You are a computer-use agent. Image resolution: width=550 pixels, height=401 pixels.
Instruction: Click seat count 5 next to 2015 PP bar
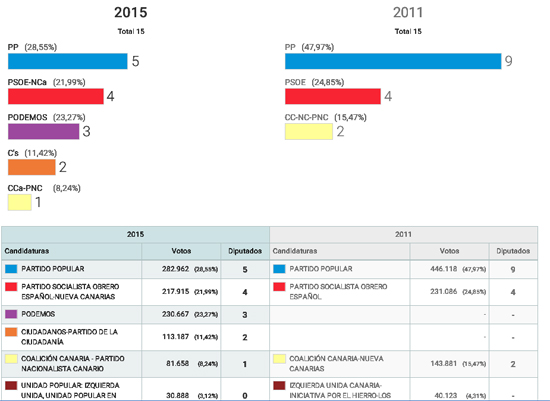coord(136,61)
